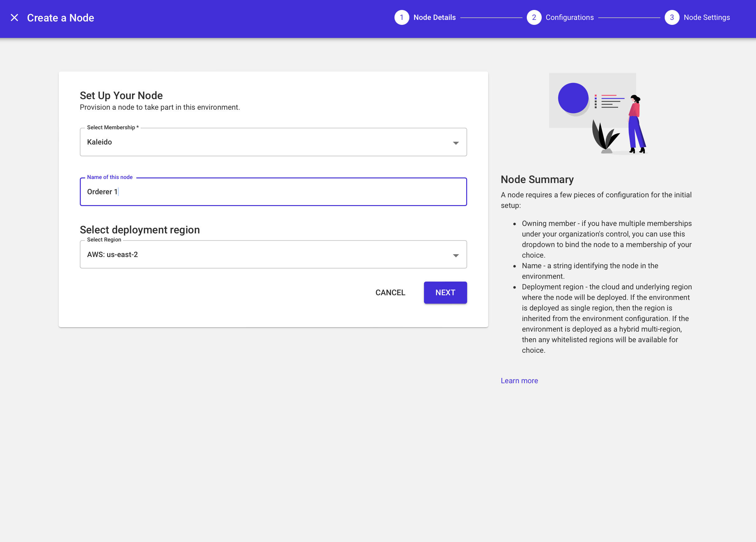Switch to the Node Details step
This screenshot has width=756, height=542.
click(x=434, y=17)
